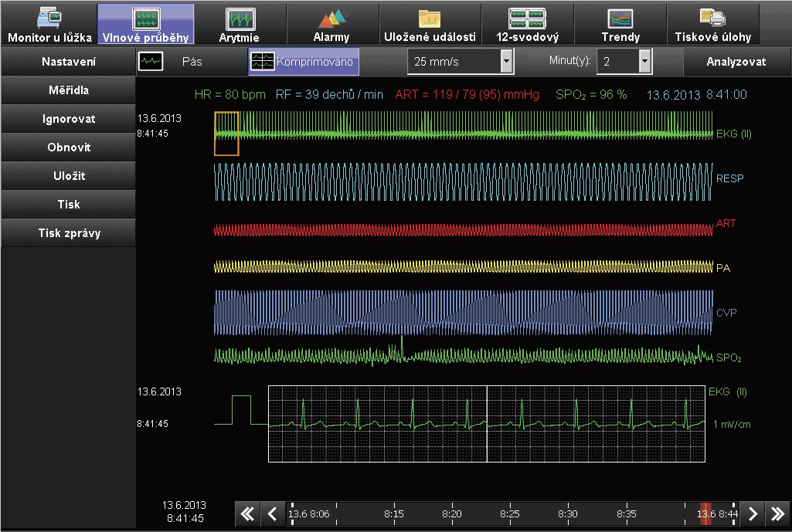Select Měřidla from the left sidebar
The image size is (792, 532).
tap(68, 90)
